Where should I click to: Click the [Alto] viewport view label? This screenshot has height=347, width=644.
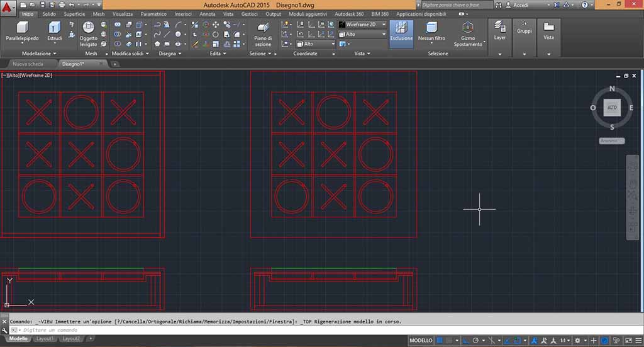click(x=14, y=76)
